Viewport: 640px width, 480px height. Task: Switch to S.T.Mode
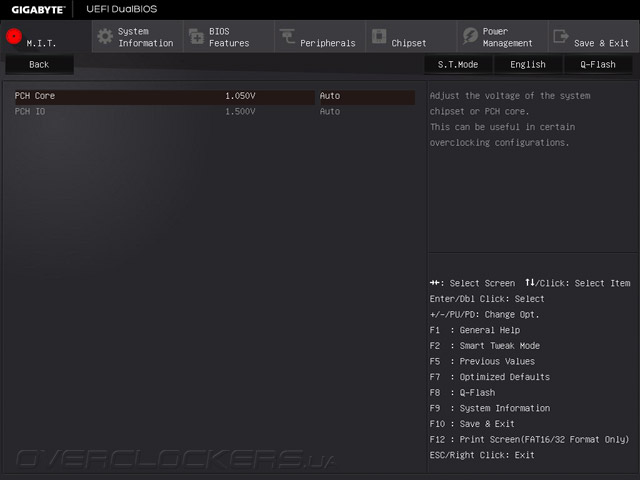[x=458, y=64]
